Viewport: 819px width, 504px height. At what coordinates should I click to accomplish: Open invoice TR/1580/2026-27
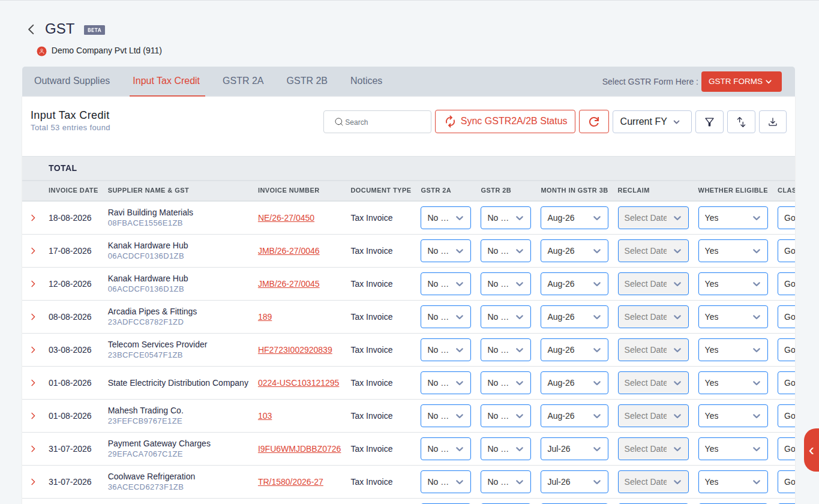[x=290, y=482]
